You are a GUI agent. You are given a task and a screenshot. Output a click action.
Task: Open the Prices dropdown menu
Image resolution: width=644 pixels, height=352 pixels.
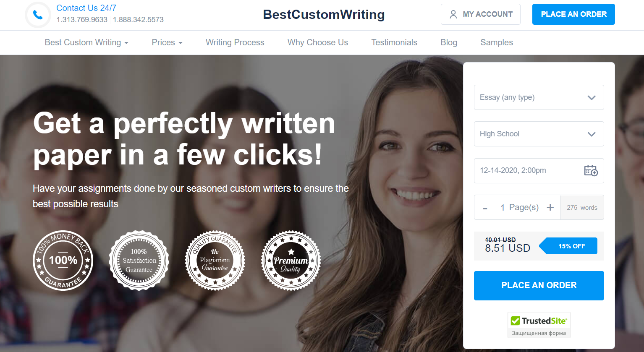pos(167,42)
